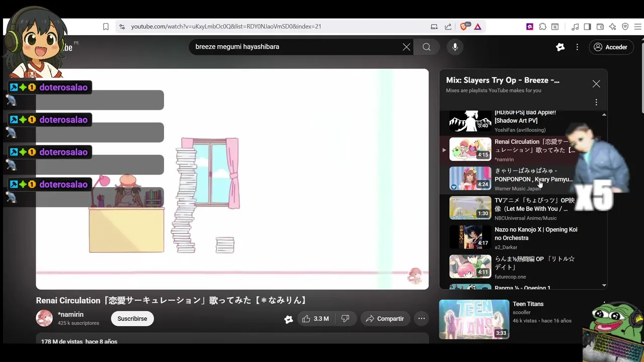
Task: Toggle the browser sidebar panel icon
Action: pyautogui.click(x=587, y=27)
